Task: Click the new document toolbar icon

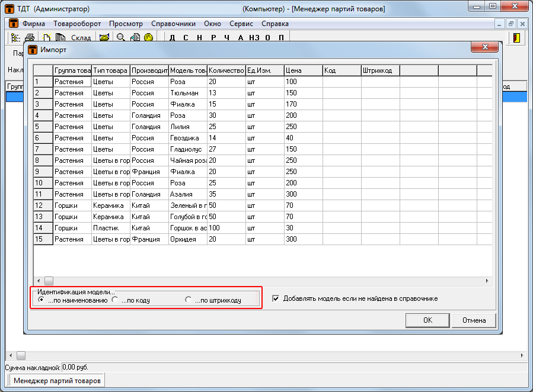Action: click(x=47, y=38)
